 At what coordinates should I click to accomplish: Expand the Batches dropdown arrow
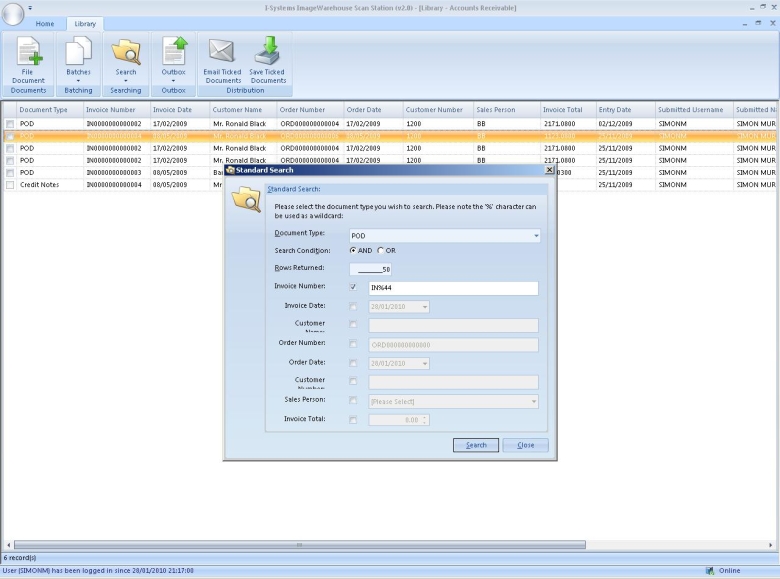(x=78, y=81)
